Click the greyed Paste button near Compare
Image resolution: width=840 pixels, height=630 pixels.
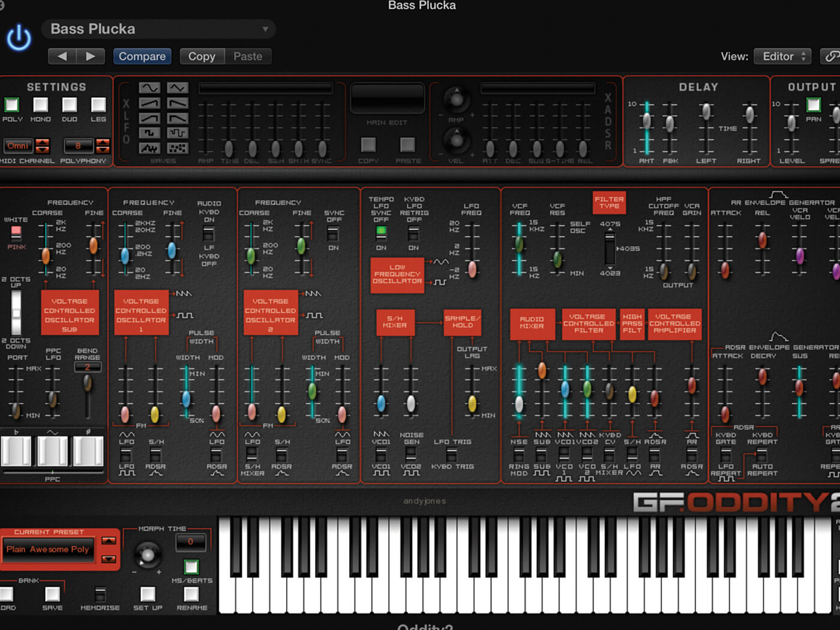point(248,56)
